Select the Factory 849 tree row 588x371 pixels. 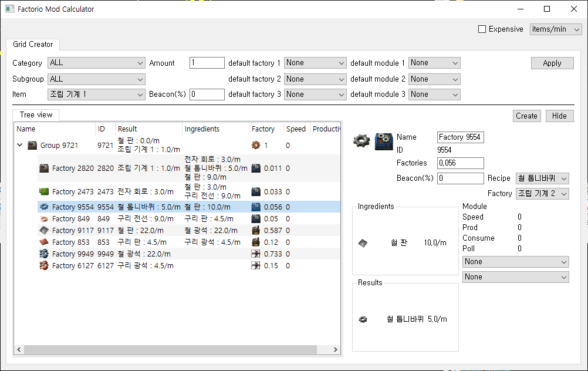[189, 219]
